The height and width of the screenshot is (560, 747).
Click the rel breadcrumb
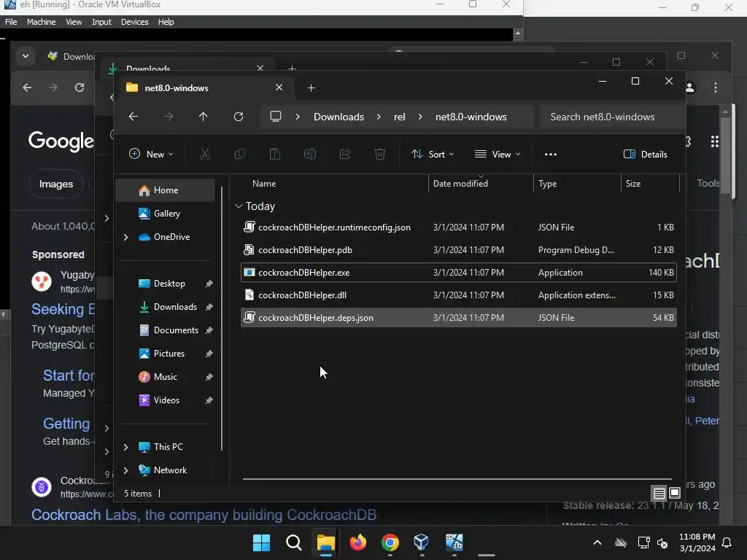coord(399,117)
